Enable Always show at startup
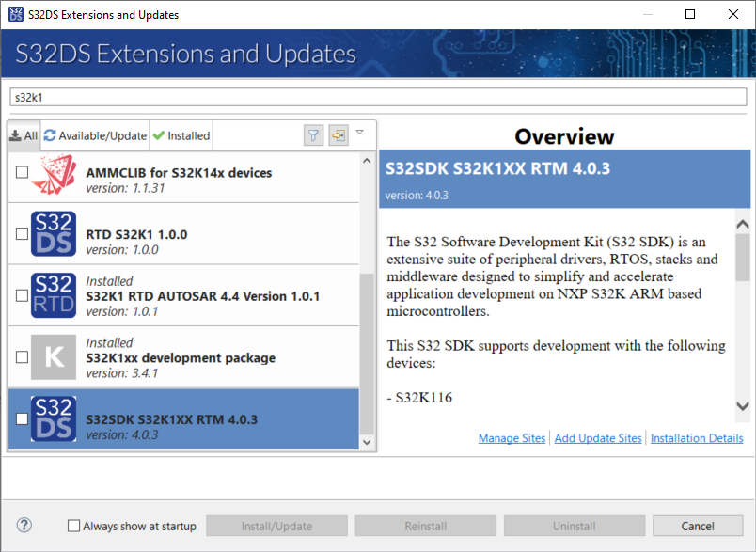The width and height of the screenshot is (756, 552). [x=74, y=527]
